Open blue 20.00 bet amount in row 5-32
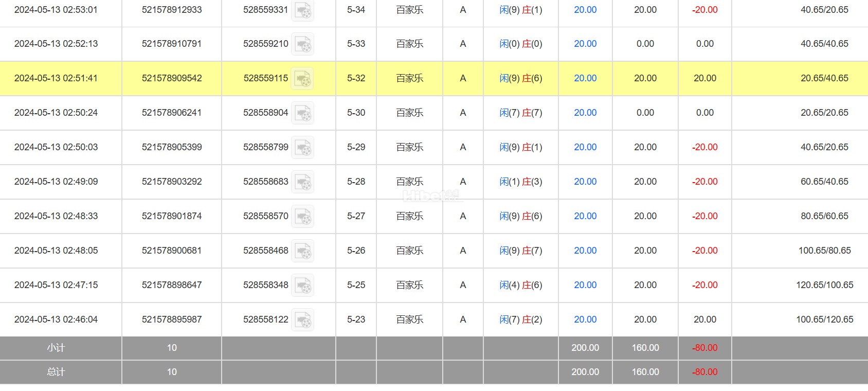This screenshot has height=391, width=868. (x=585, y=78)
